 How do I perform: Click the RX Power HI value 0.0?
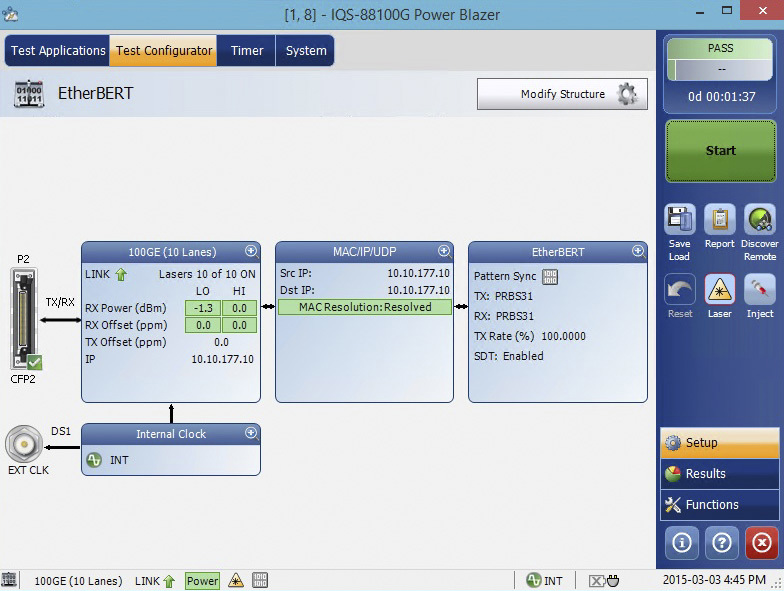click(x=240, y=308)
